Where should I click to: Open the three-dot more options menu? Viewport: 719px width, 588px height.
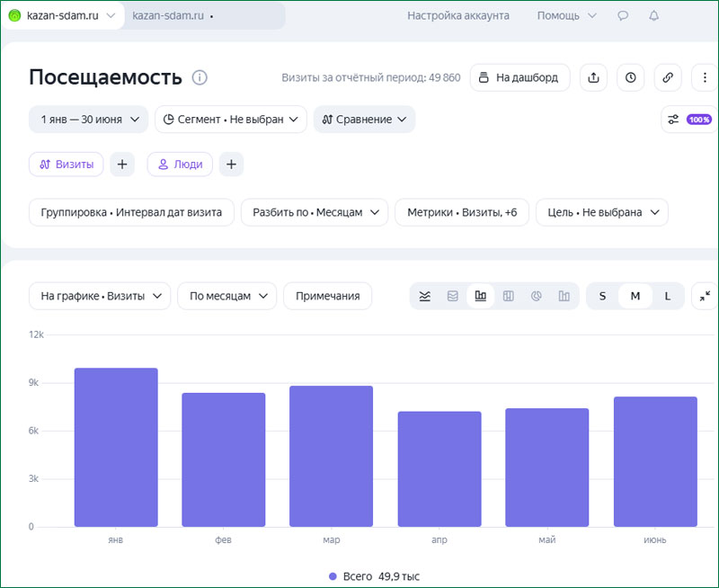point(705,77)
